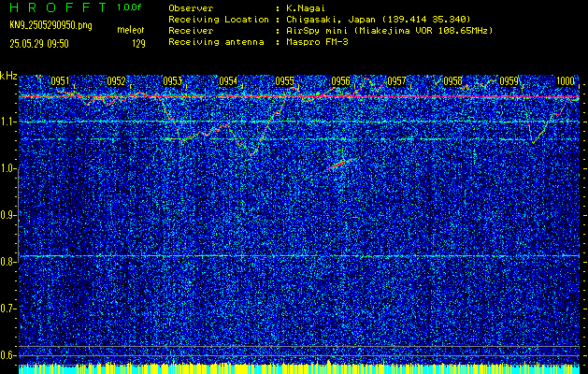Viewport: 588px width, 374px height.
Task: Click the 0952 time marker
Action: [116, 81]
